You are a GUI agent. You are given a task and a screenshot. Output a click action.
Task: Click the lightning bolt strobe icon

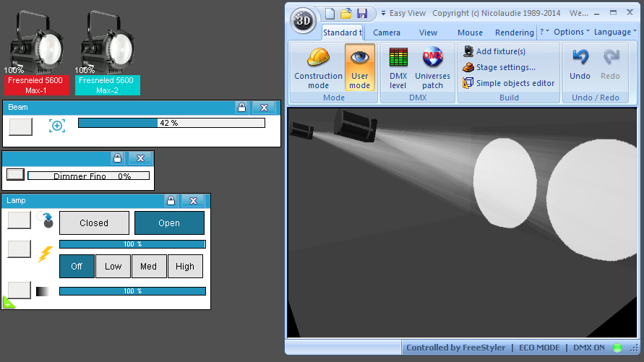click(x=46, y=254)
